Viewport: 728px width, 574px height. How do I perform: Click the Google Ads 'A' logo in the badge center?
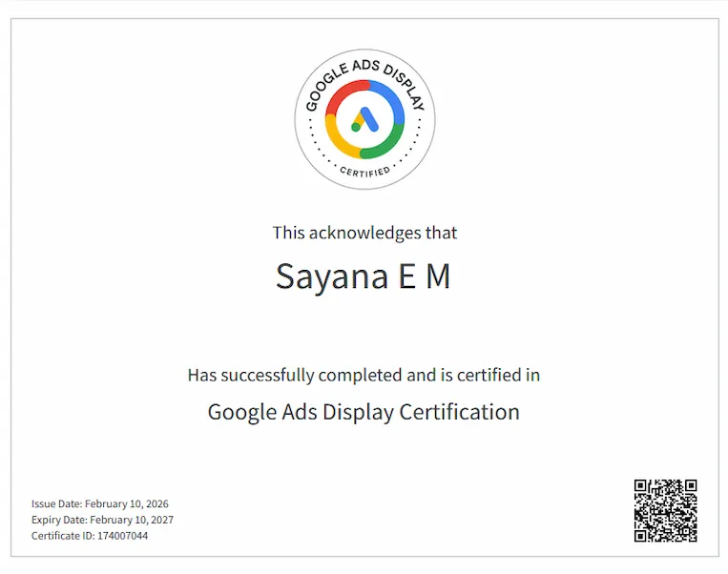point(364,119)
